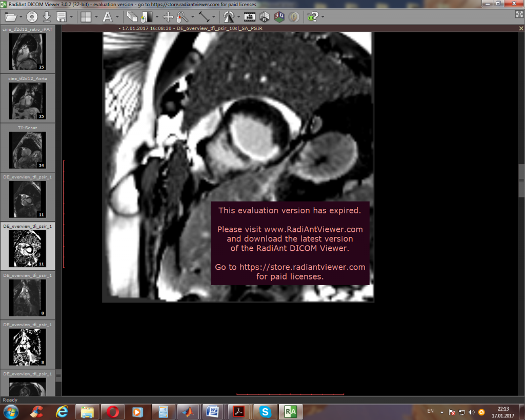Open Opera browser from the taskbar
Image resolution: width=525 pixels, height=420 pixels.
point(112,412)
